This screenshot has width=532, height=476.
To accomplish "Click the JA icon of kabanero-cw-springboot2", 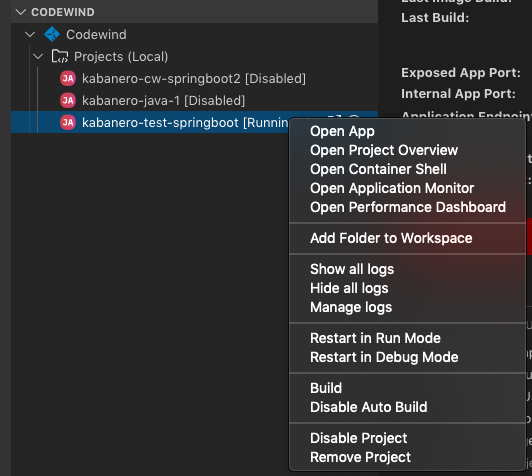I will point(68,79).
